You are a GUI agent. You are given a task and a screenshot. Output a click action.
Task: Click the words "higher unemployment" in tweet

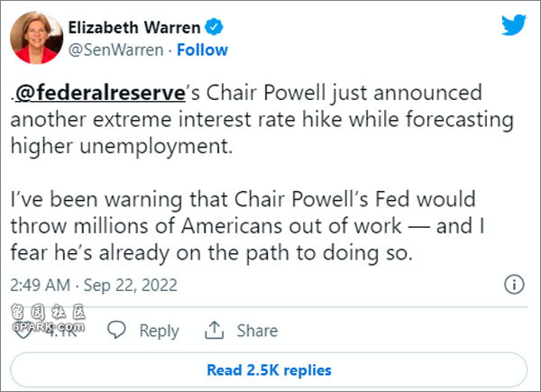point(122,146)
